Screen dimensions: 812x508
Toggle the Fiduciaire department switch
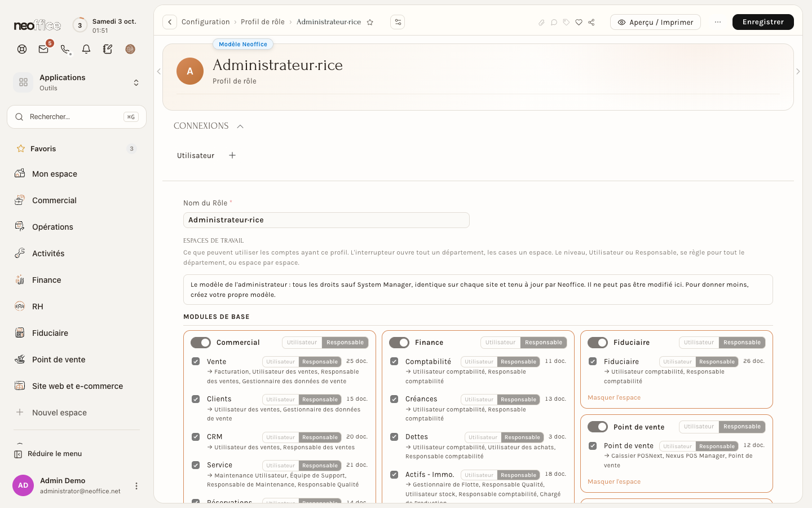coord(598,343)
